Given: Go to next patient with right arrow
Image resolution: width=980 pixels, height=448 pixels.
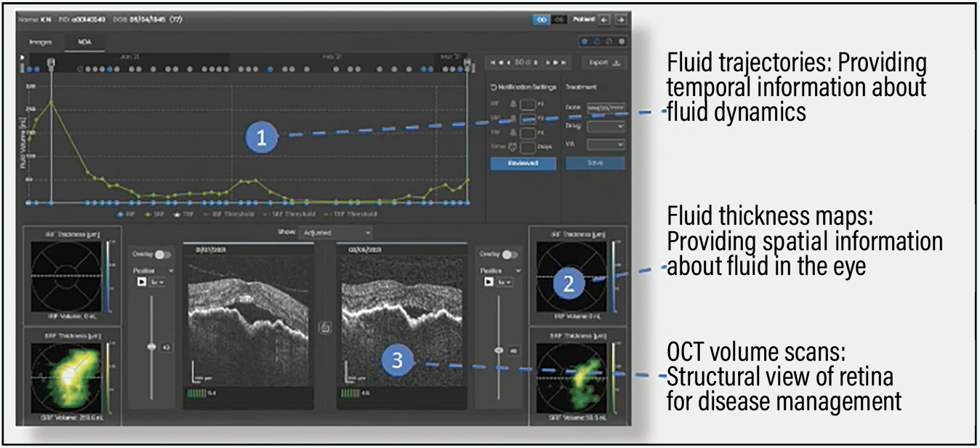Looking at the screenshot, I should [x=621, y=19].
